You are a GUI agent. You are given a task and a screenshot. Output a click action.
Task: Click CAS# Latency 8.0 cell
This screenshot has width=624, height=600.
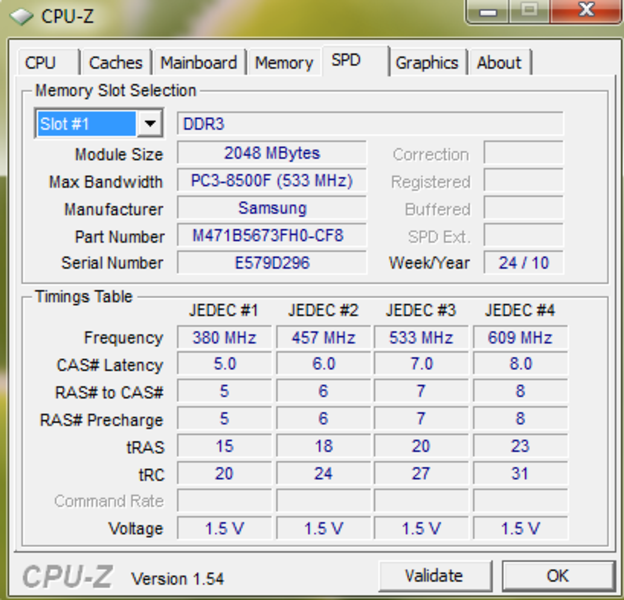(520, 364)
